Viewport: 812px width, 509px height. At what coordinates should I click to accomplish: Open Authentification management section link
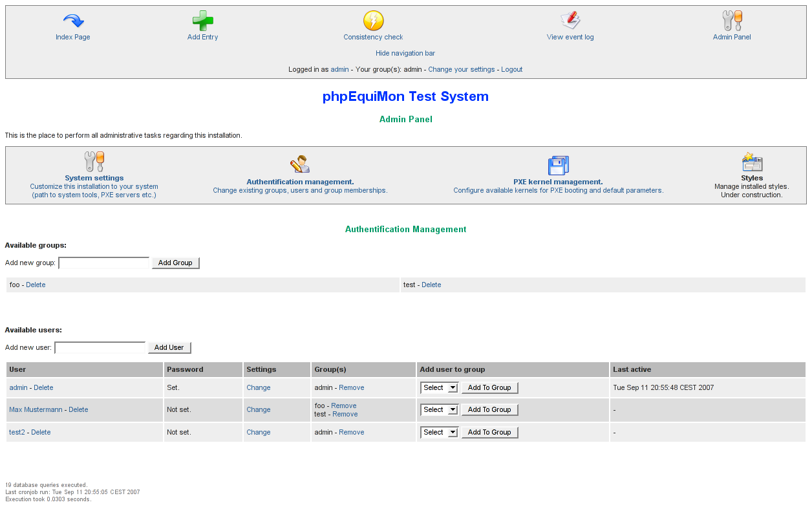coord(300,182)
